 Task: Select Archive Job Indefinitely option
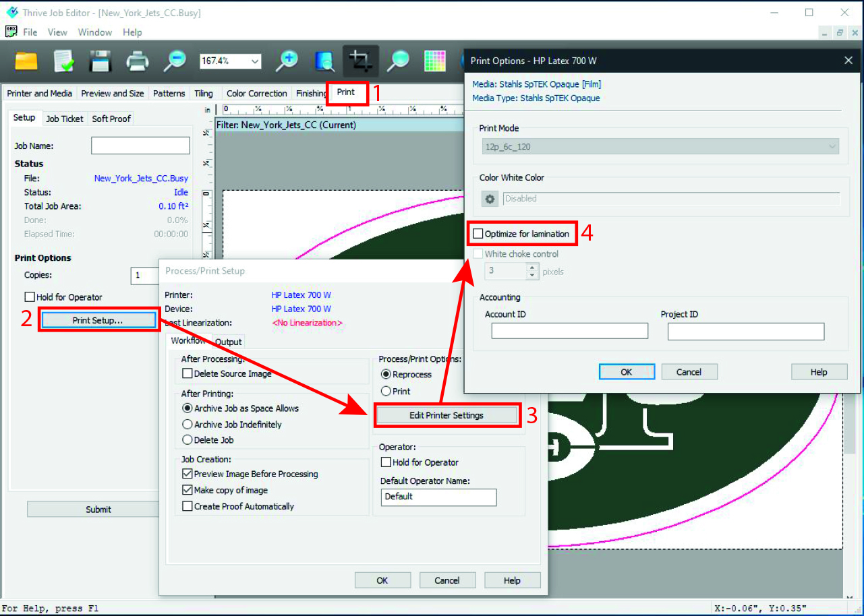pyautogui.click(x=188, y=425)
